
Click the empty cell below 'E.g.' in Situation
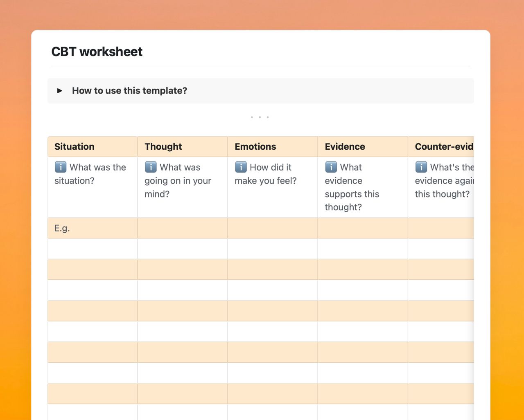tap(92, 249)
